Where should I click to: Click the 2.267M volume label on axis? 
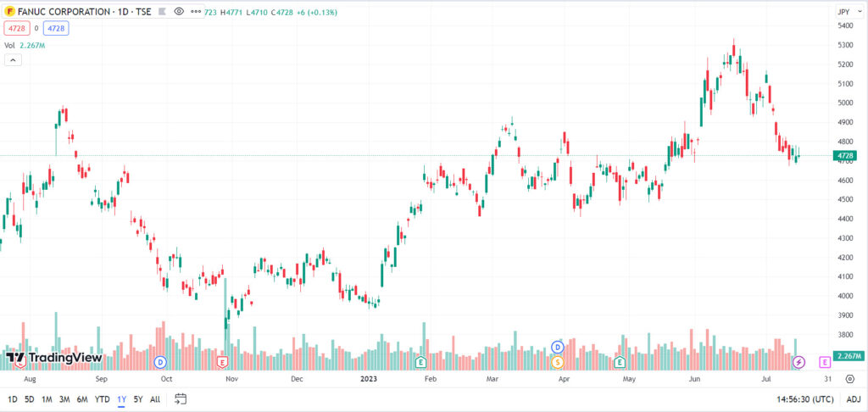click(849, 355)
